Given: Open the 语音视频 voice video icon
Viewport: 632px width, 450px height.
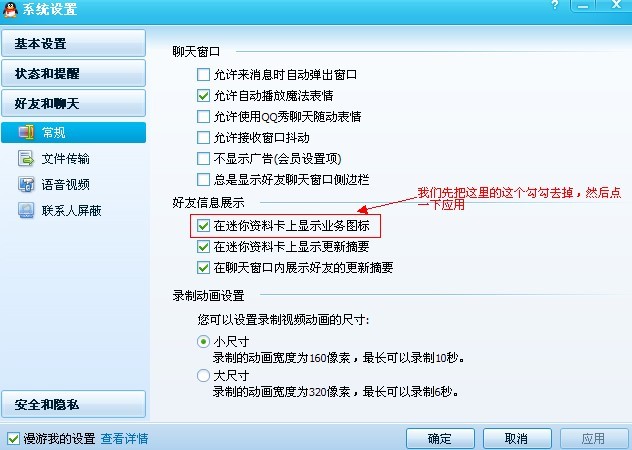Looking at the screenshot, I should click(26, 184).
